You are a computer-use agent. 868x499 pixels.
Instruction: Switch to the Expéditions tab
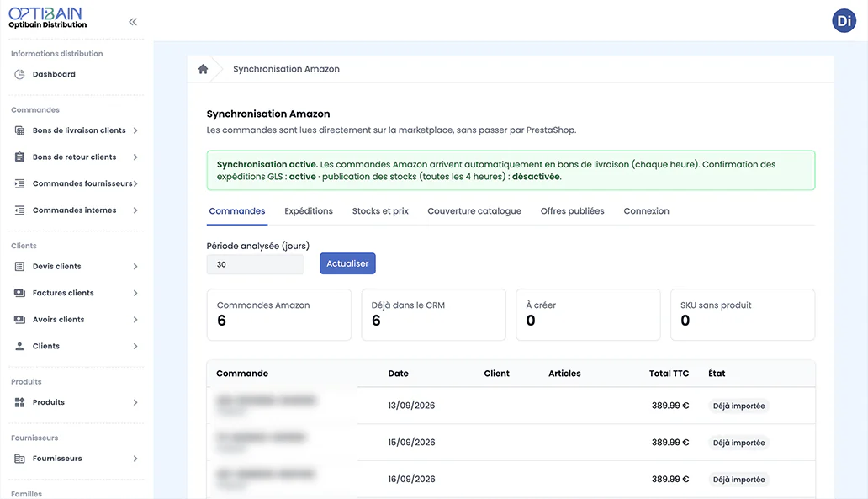pyautogui.click(x=309, y=211)
